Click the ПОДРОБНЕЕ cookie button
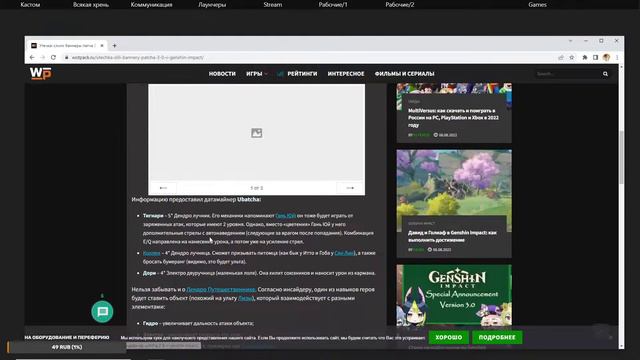This screenshot has width=640, height=360. click(497, 338)
